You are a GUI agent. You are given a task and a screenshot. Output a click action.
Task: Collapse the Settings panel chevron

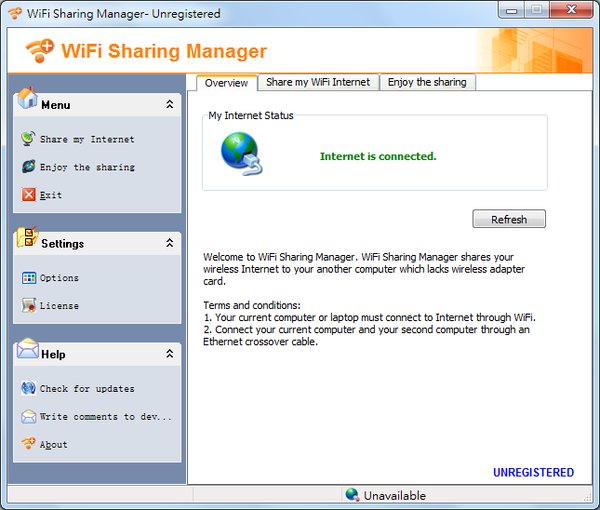[170, 243]
